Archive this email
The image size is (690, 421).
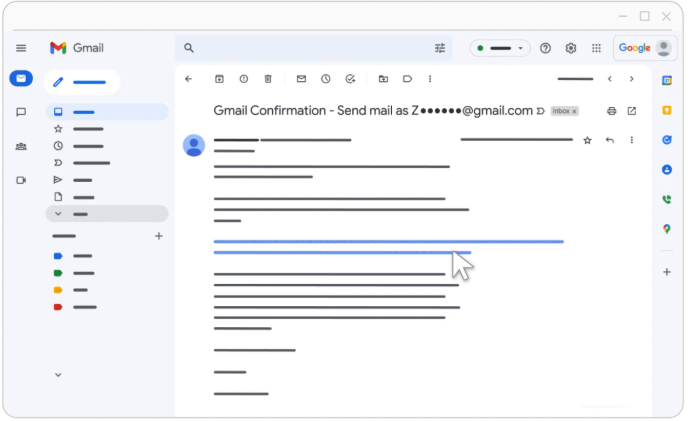pyautogui.click(x=219, y=79)
